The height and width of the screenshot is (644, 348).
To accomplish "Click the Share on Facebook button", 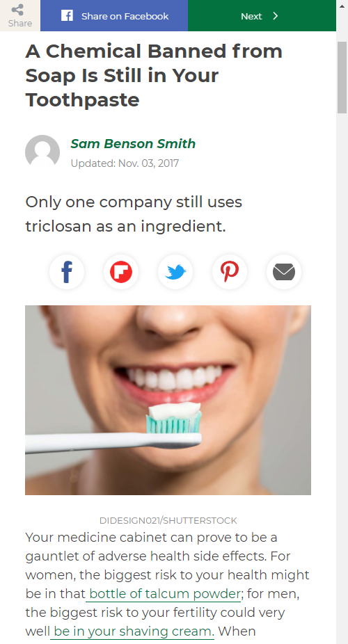I will pyautogui.click(x=114, y=15).
